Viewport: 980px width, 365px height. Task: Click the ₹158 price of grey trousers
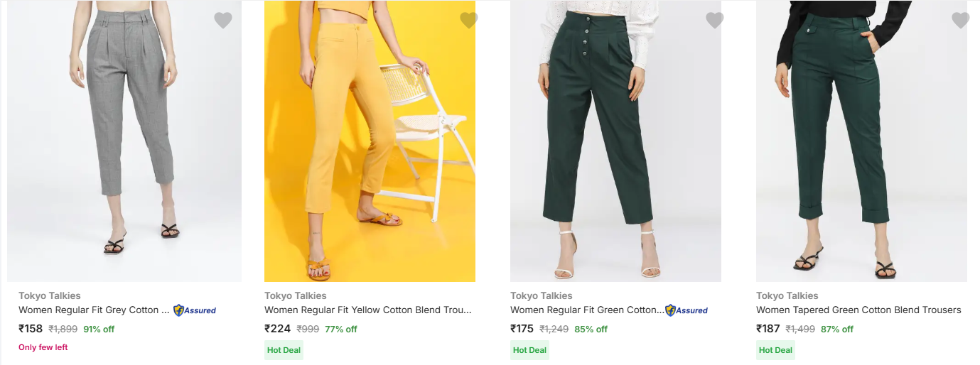point(31,329)
